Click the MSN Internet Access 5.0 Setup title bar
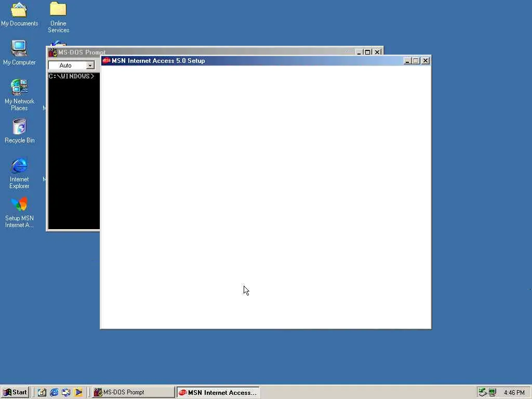The width and height of the screenshot is (532, 399). [x=266, y=61]
